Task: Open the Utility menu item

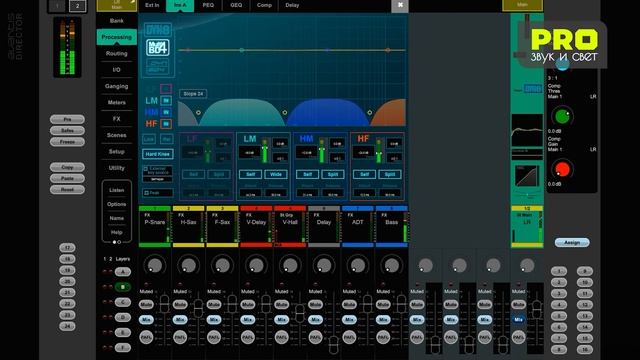Action: (117, 168)
